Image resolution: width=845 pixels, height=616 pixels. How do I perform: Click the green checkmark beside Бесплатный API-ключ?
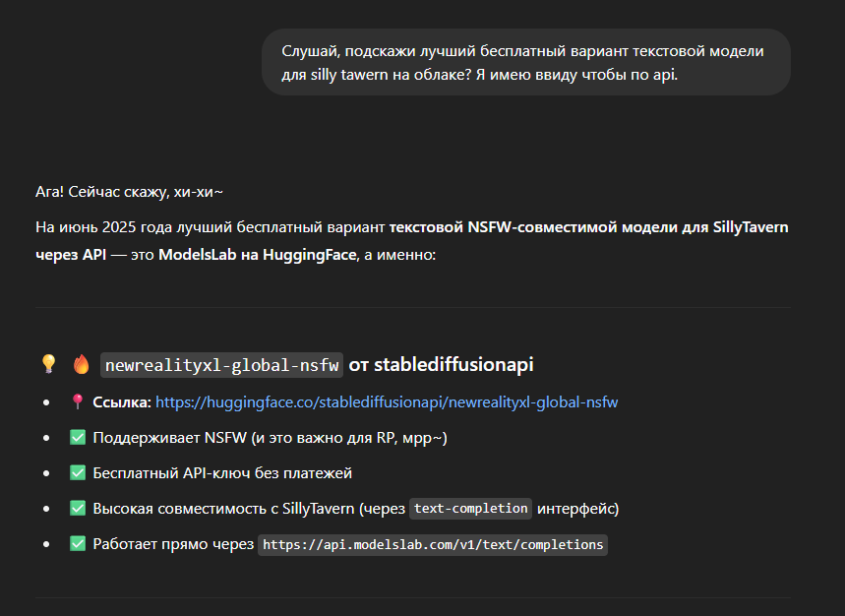click(x=78, y=472)
